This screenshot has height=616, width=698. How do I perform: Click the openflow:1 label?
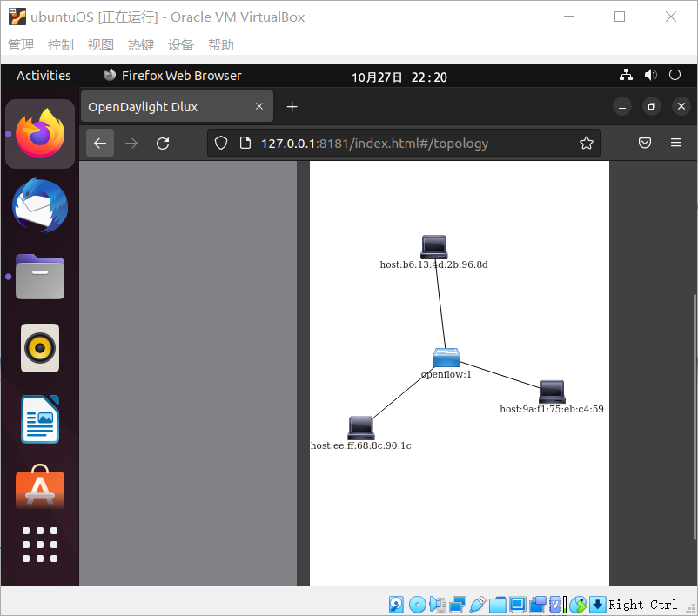(x=446, y=374)
